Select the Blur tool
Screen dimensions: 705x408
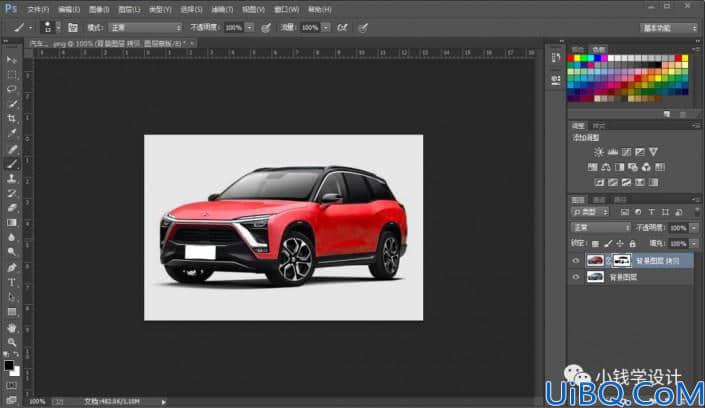pos(12,238)
